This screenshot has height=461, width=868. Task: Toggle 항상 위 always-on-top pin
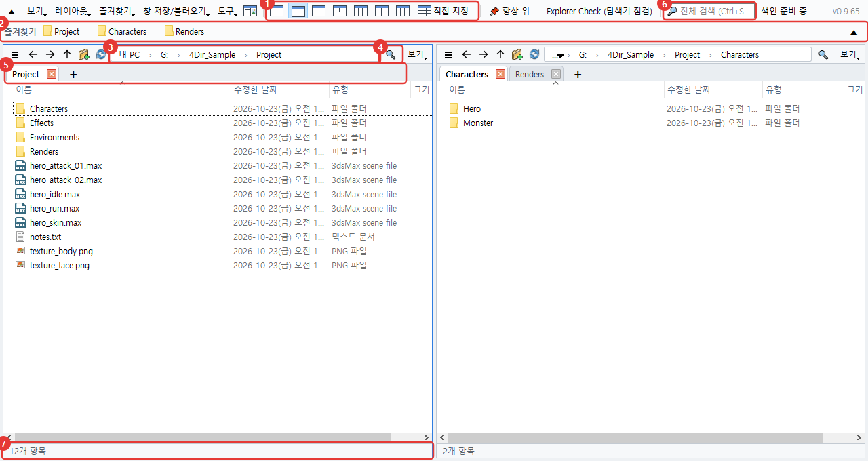click(509, 11)
